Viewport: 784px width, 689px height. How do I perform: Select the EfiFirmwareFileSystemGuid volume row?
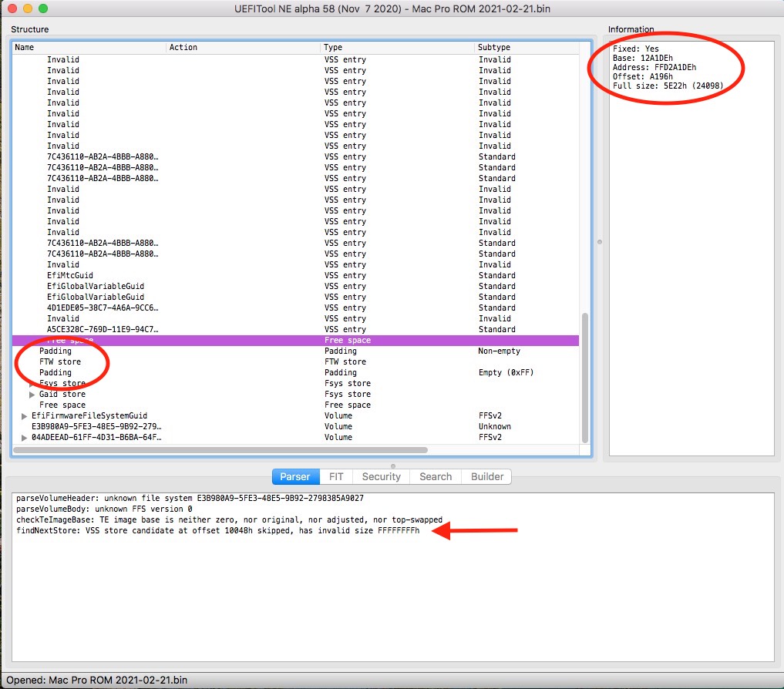tap(295, 416)
